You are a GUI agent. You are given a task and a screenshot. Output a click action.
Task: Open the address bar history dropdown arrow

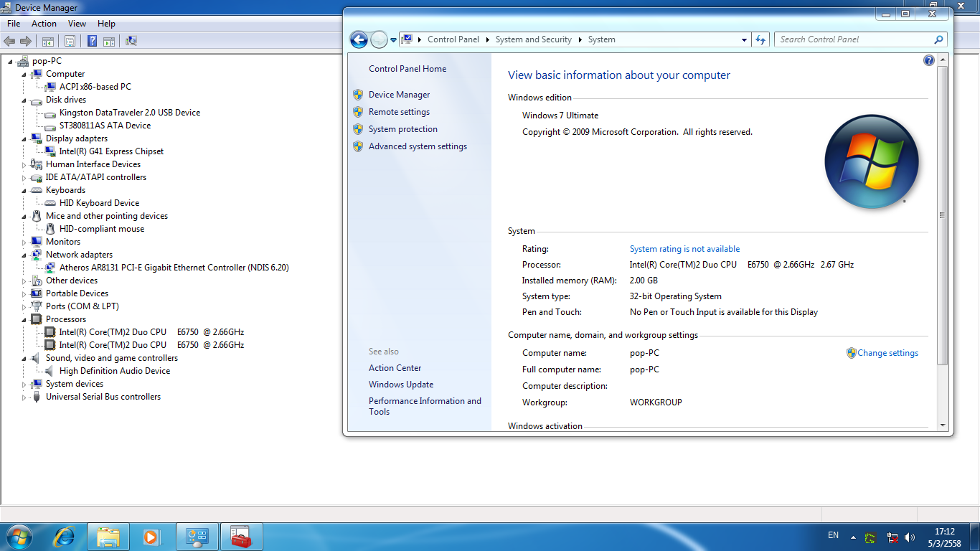(x=745, y=39)
